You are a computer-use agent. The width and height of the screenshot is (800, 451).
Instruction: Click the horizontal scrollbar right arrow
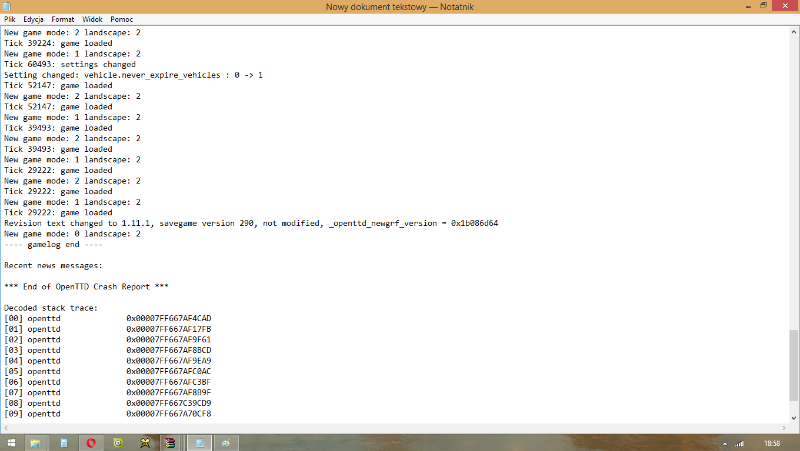tap(784, 428)
